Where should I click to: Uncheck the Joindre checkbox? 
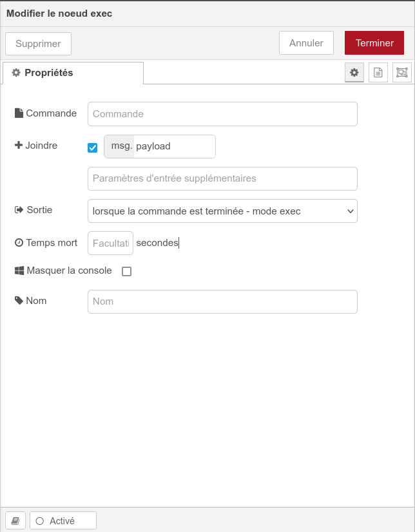coord(93,147)
